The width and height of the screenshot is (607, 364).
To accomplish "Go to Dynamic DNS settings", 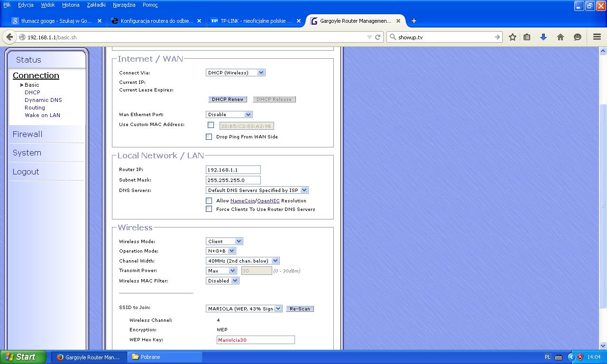I will tap(43, 100).
